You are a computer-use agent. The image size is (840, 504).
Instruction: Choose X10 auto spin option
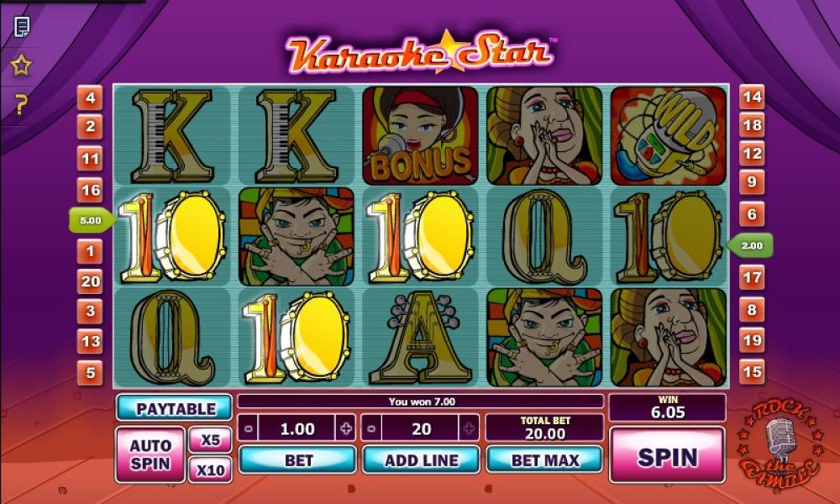(x=211, y=470)
